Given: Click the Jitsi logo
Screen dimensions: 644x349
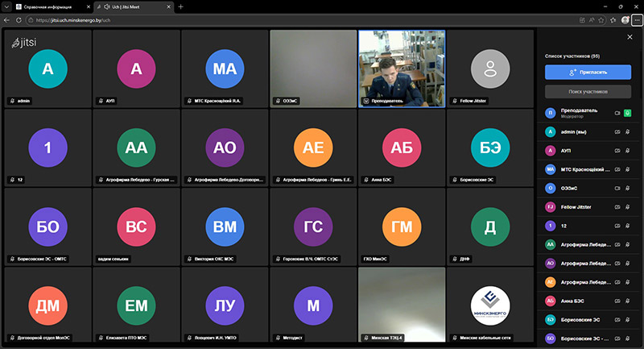Looking at the screenshot, I should (24, 42).
